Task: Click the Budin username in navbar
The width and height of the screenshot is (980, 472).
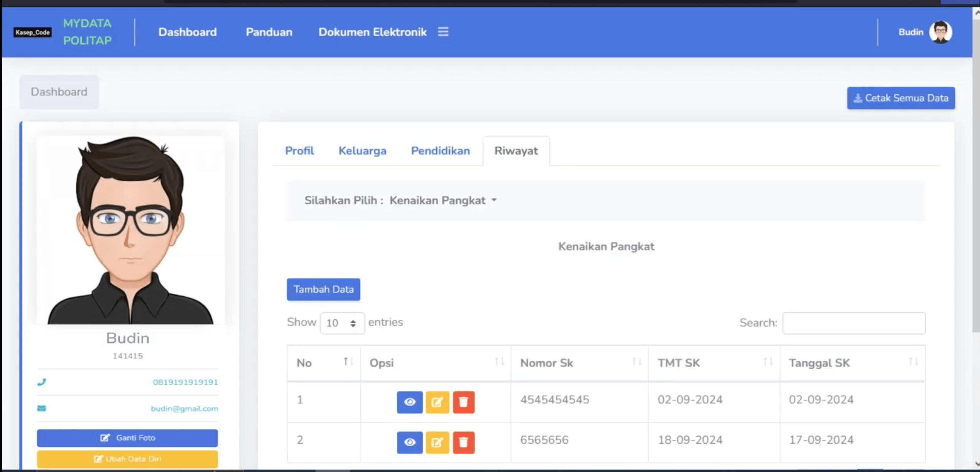Action: [911, 32]
